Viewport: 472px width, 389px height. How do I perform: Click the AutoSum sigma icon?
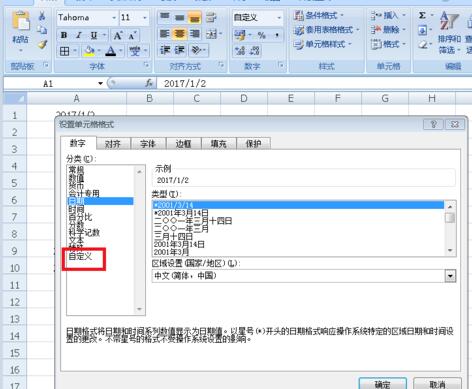click(422, 16)
